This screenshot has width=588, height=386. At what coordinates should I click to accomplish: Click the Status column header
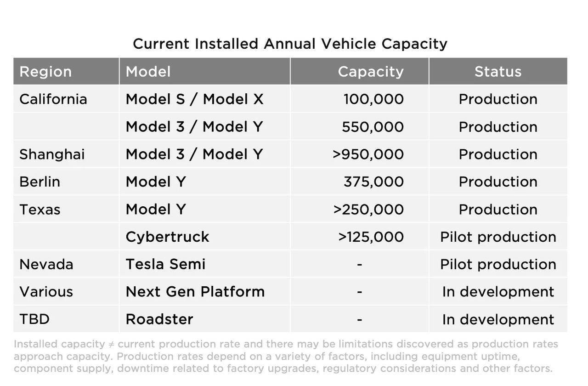tap(498, 72)
